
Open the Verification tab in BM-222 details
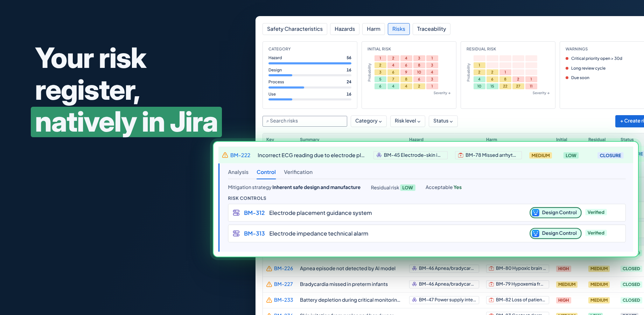[298, 172]
